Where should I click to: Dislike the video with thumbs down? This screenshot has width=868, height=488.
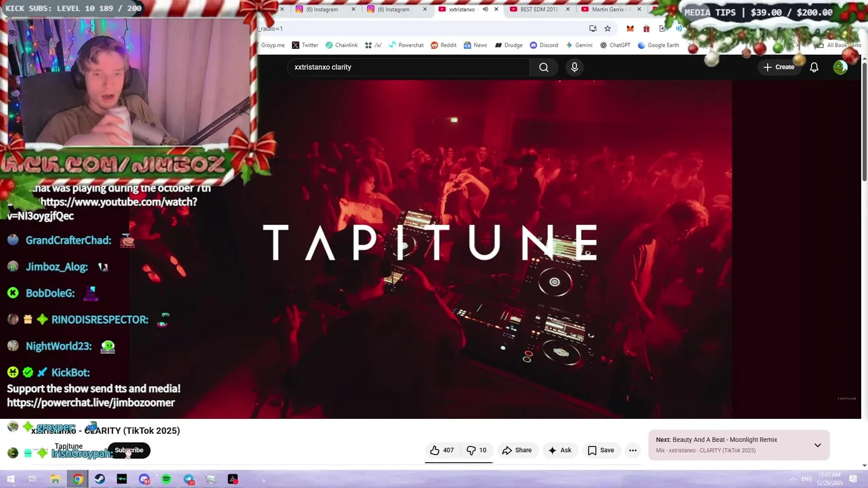click(477, 450)
